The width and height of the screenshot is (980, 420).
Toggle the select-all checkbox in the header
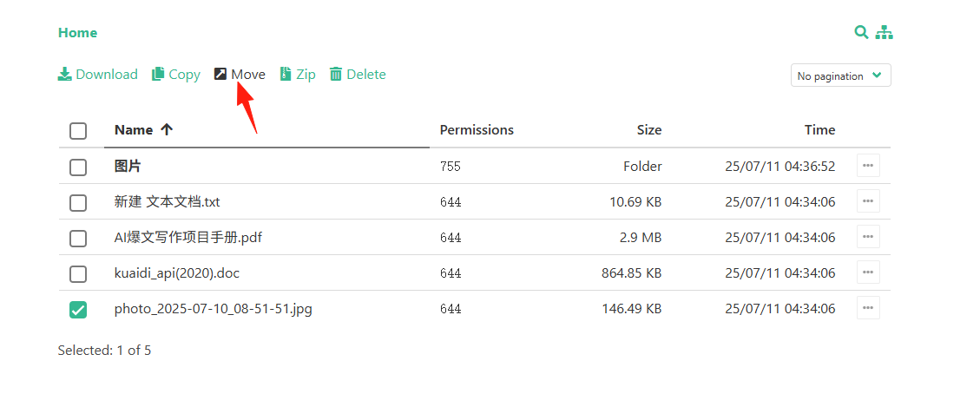point(78,131)
